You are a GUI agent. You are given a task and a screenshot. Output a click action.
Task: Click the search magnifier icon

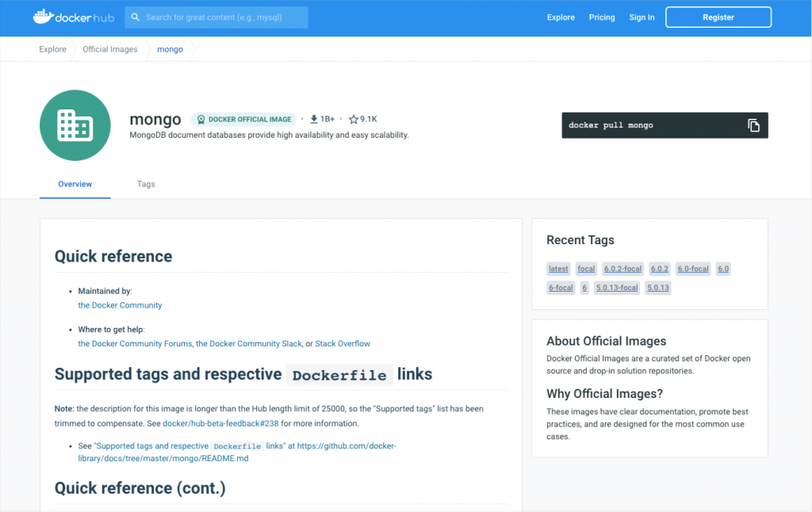[x=135, y=17]
